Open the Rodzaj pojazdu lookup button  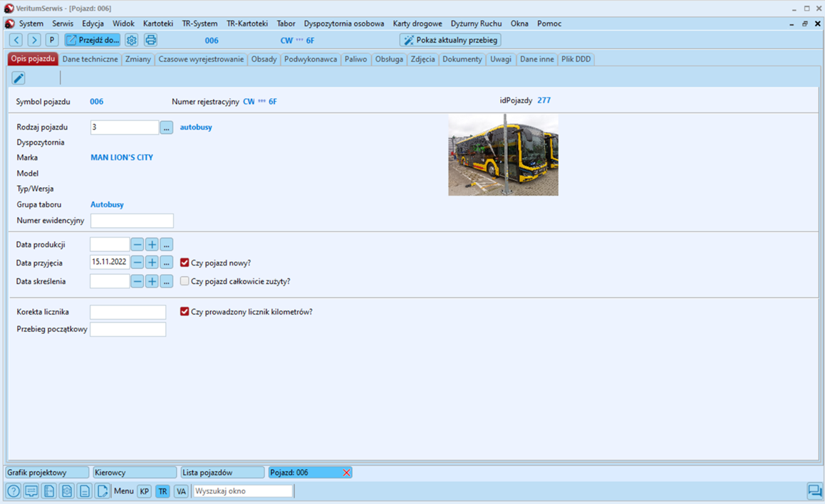[x=166, y=127]
